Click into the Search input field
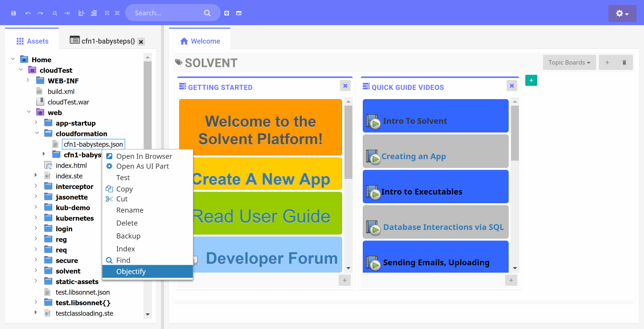644x329 pixels. [166, 13]
